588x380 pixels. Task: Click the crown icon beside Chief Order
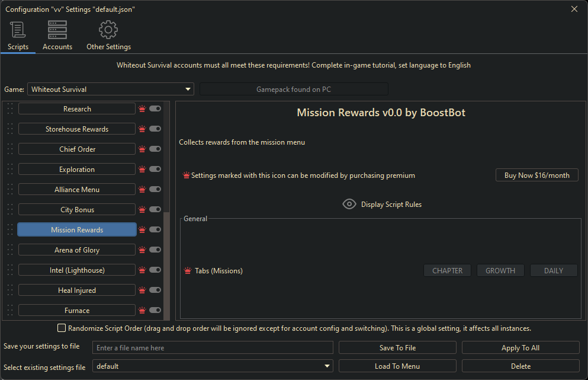click(x=142, y=149)
